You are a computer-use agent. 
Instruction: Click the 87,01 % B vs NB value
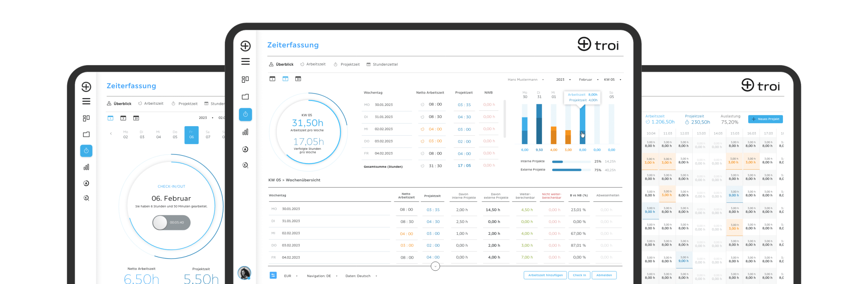click(x=578, y=245)
